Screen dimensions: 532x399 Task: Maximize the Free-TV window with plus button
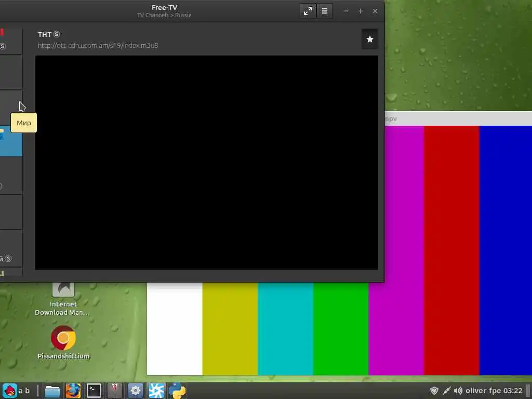pos(361,11)
